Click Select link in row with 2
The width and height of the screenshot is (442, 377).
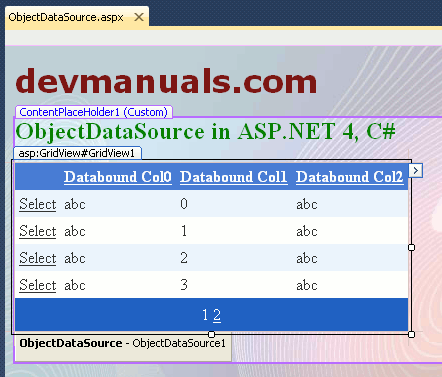(x=38, y=258)
